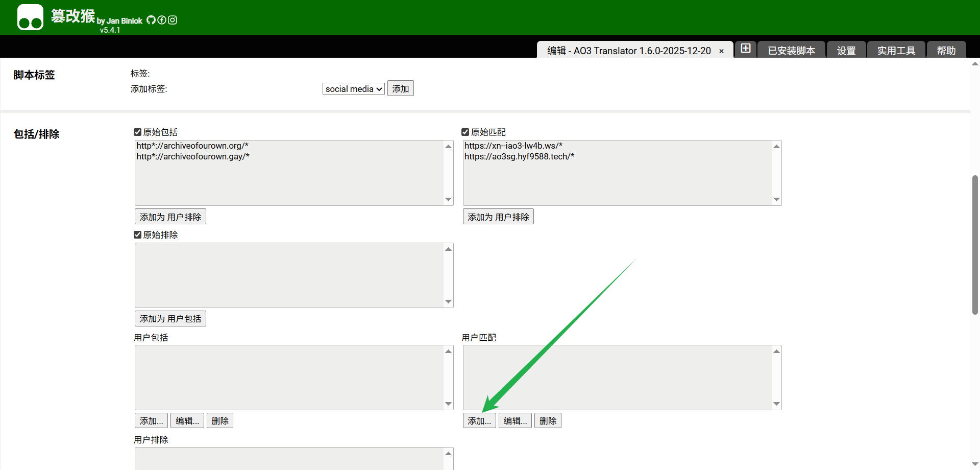Click the Tampermonkey logo icon
The height and width of the screenshot is (470, 980).
(30, 17)
